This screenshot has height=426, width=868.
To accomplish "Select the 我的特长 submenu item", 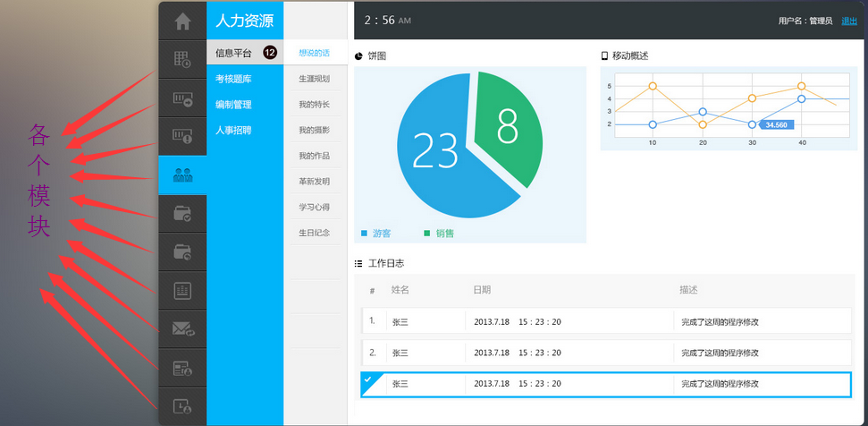I will tap(315, 105).
